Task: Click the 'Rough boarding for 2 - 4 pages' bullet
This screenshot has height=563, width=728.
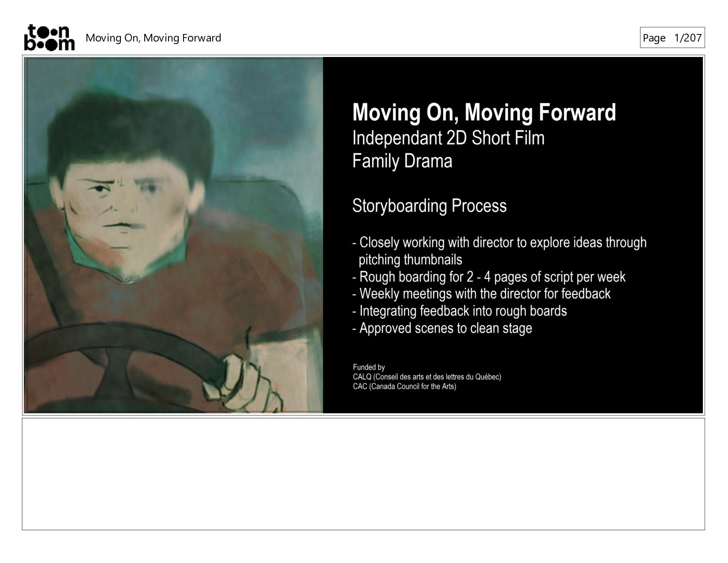Action: (489, 277)
